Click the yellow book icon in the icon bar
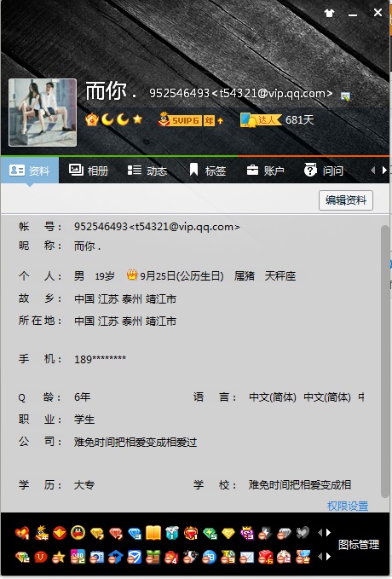392x579 pixels. pyautogui.click(x=153, y=533)
